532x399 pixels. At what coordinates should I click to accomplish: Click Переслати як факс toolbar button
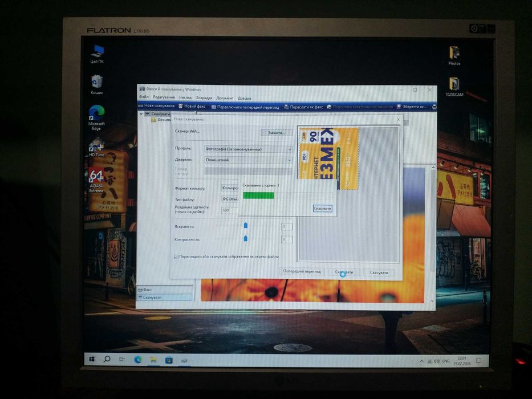[x=303, y=107]
